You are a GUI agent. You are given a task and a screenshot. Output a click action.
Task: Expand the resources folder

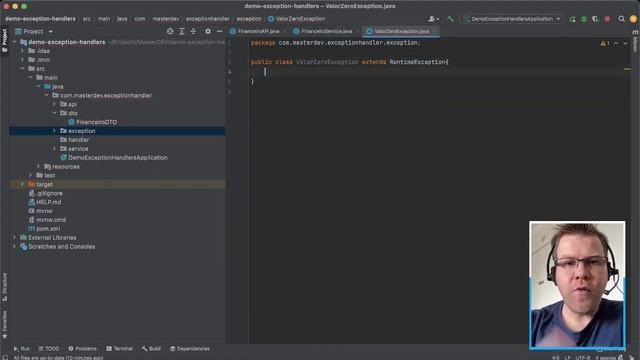[x=38, y=167]
